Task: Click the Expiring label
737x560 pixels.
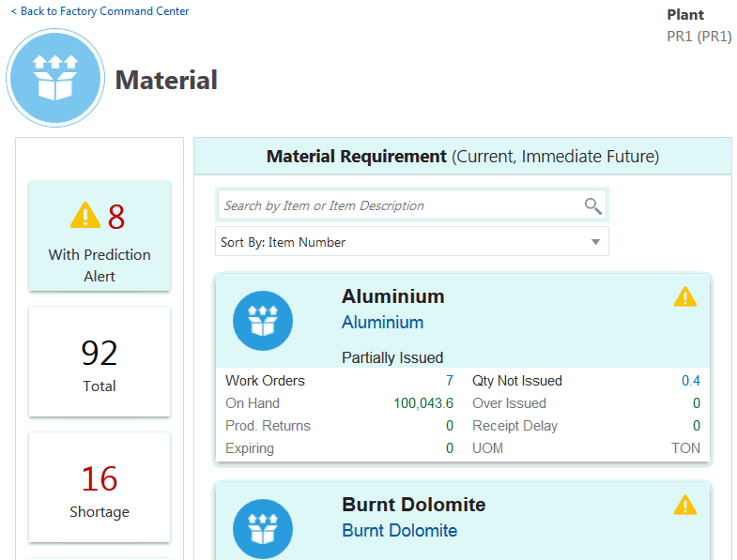Action: point(250,448)
